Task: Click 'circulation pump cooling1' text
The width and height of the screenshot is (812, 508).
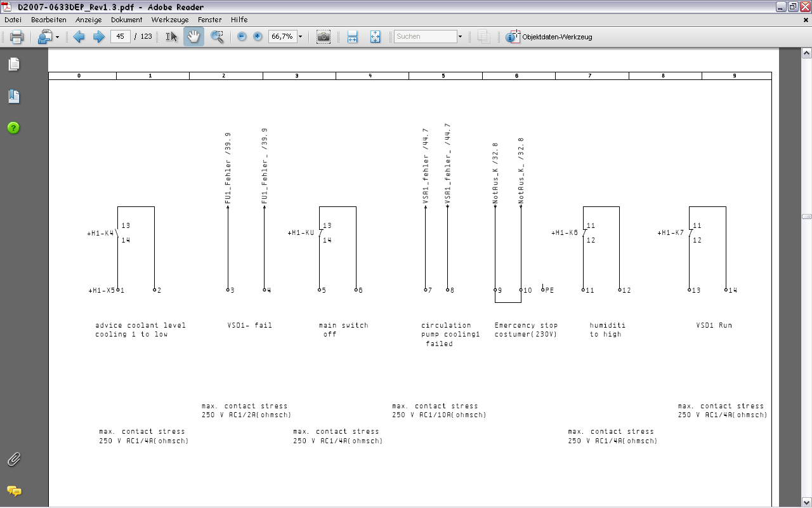Action: [x=450, y=330]
